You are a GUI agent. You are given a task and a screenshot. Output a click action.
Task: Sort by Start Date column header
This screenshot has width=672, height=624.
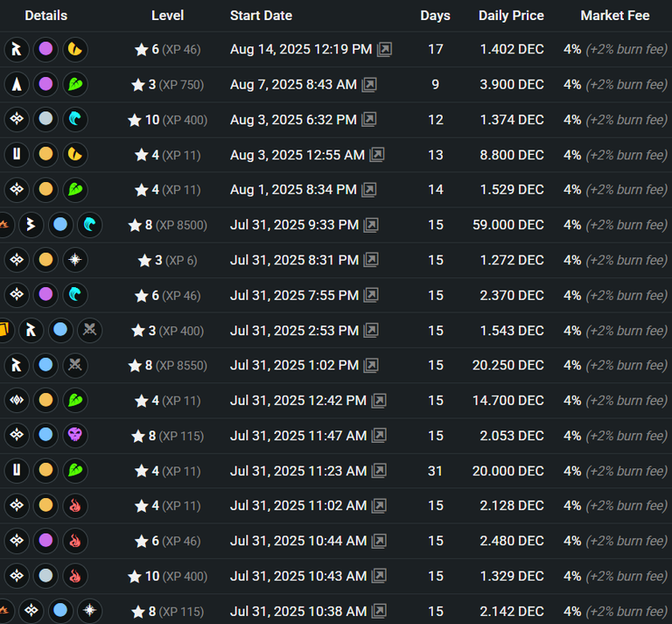click(x=261, y=16)
